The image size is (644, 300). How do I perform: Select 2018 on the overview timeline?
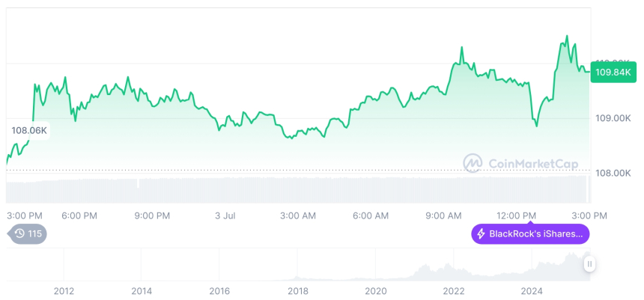[298, 291]
